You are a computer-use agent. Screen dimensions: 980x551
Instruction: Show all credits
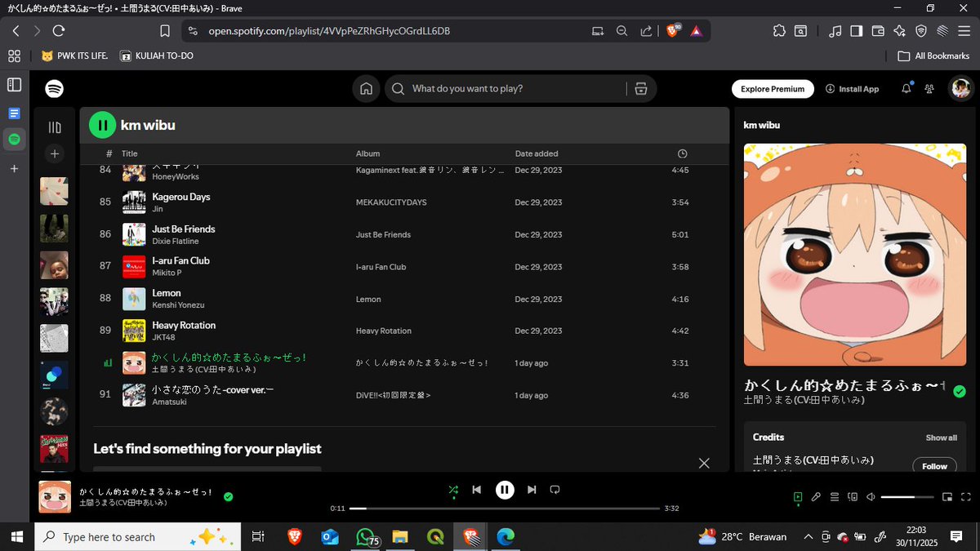point(941,438)
